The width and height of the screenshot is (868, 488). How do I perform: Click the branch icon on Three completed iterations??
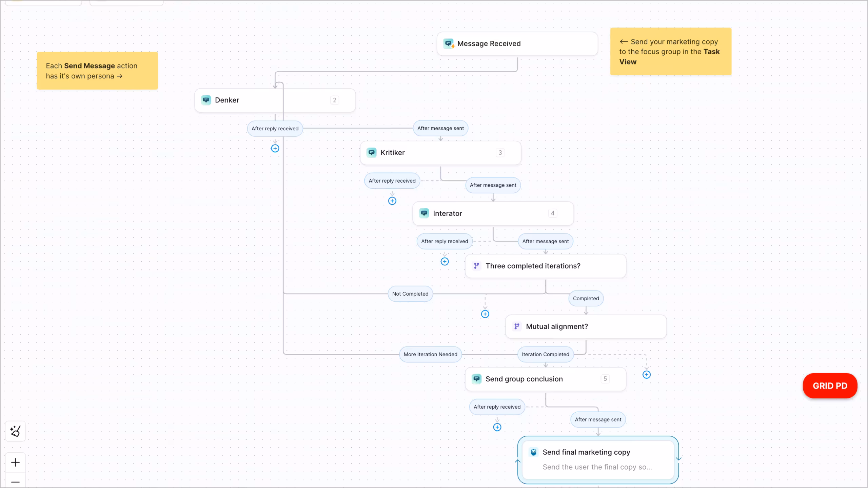tap(476, 266)
